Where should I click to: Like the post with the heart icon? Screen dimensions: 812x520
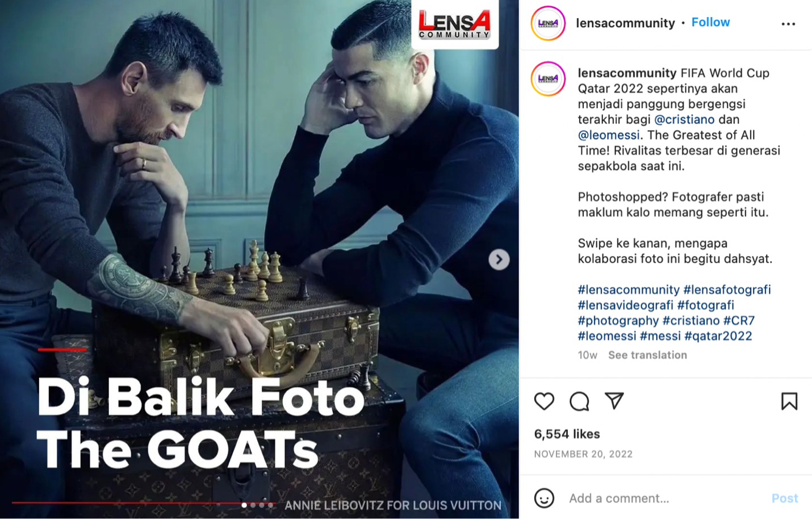(x=544, y=401)
